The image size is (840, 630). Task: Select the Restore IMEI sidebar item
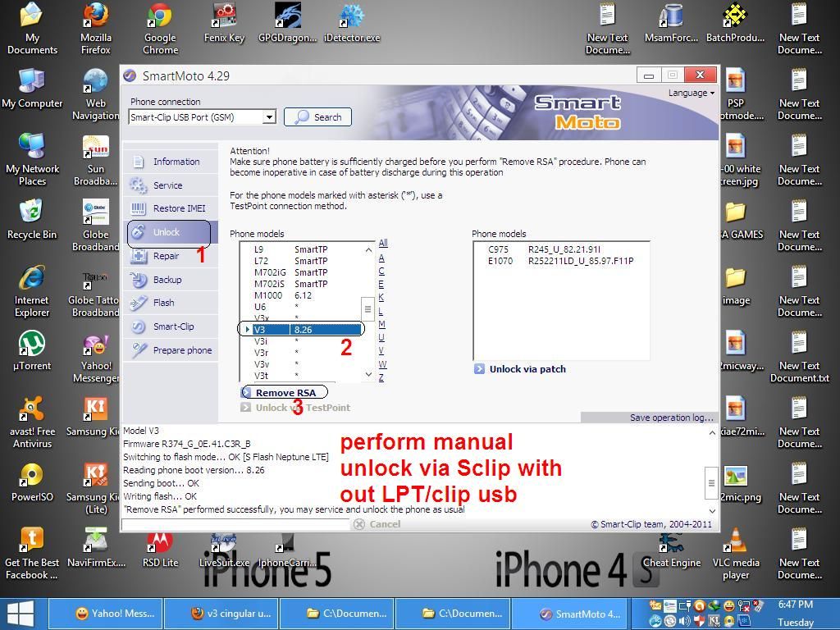point(171,208)
